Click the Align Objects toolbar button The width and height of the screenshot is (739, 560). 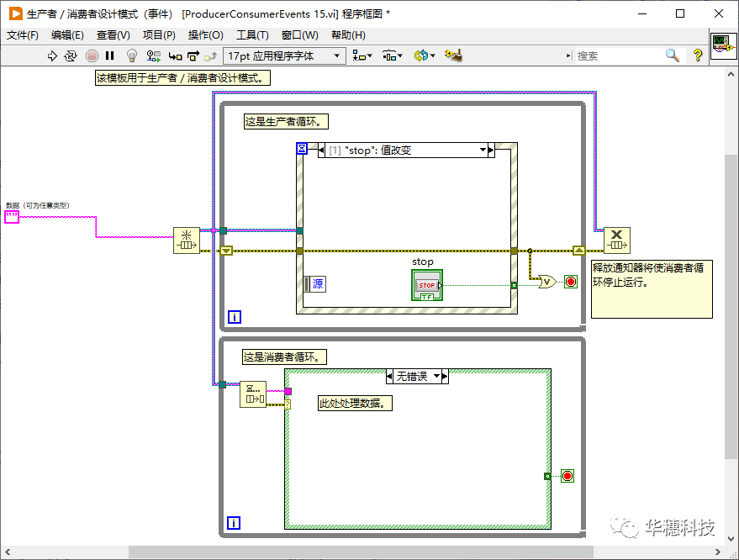[x=362, y=55]
